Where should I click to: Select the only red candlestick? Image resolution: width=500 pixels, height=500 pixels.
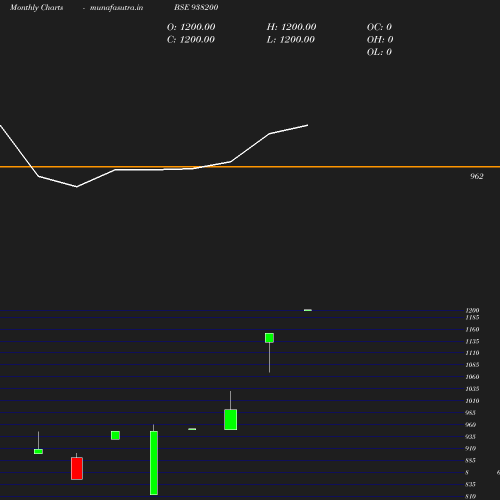point(77,468)
